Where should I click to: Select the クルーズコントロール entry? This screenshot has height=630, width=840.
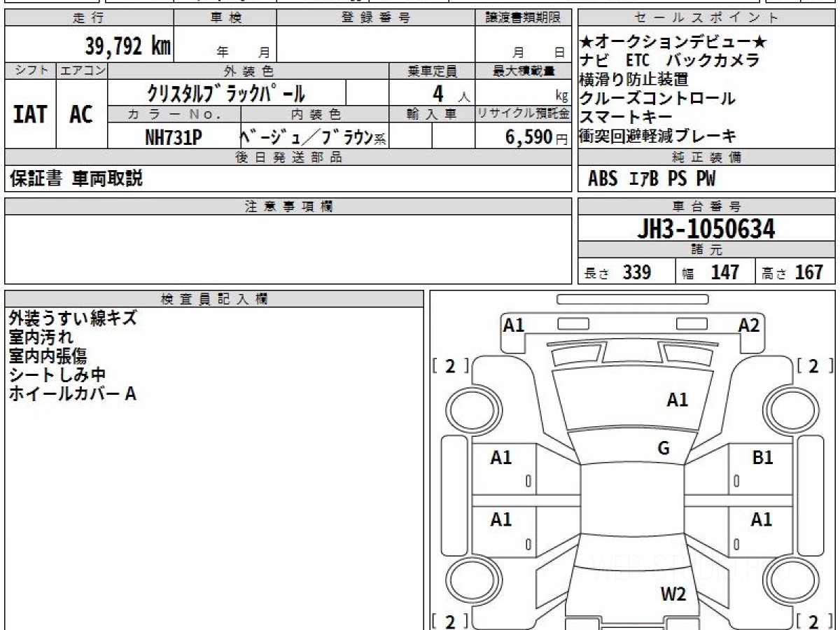[x=658, y=99]
